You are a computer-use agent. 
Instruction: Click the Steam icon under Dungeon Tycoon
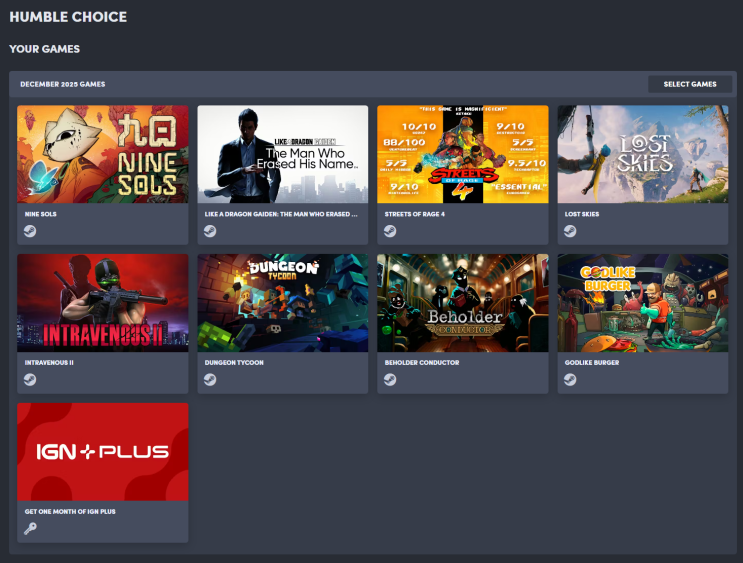[x=210, y=380]
